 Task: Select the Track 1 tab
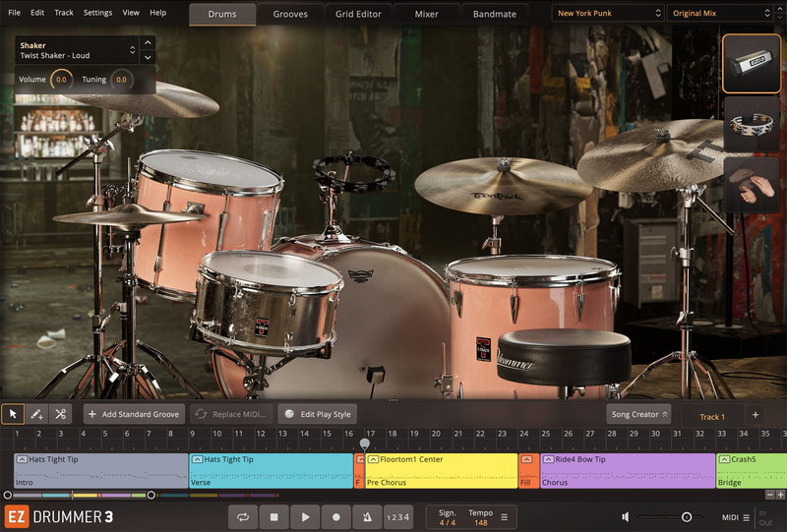click(x=712, y=417)
